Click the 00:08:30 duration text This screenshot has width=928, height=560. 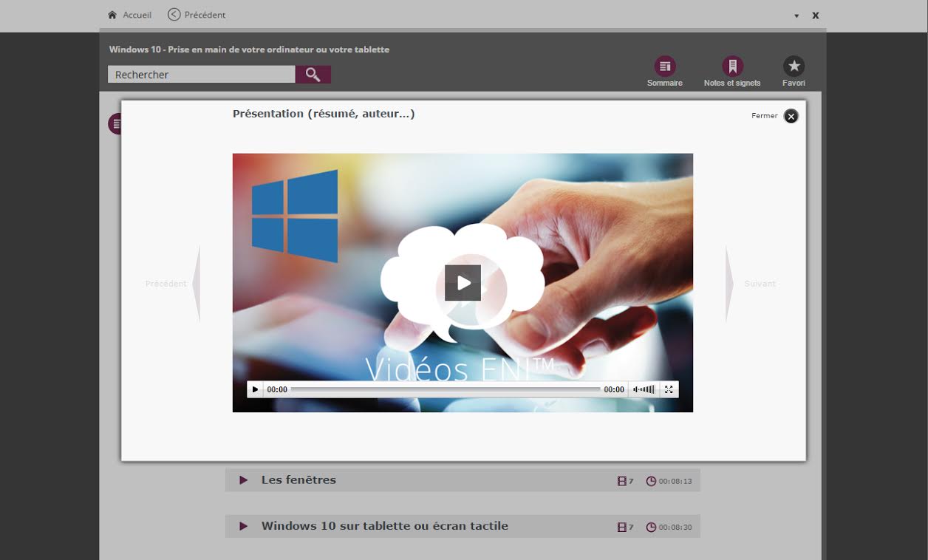pos(675,527)
